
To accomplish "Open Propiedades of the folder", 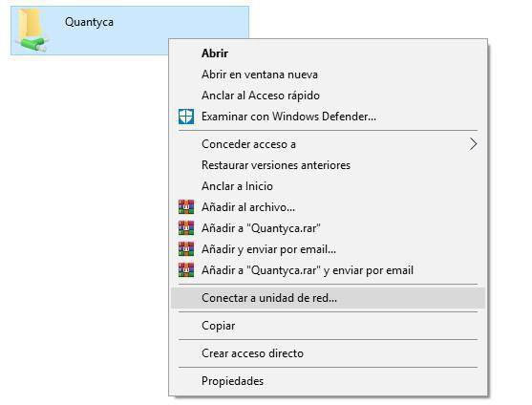I will coord(329,381).
